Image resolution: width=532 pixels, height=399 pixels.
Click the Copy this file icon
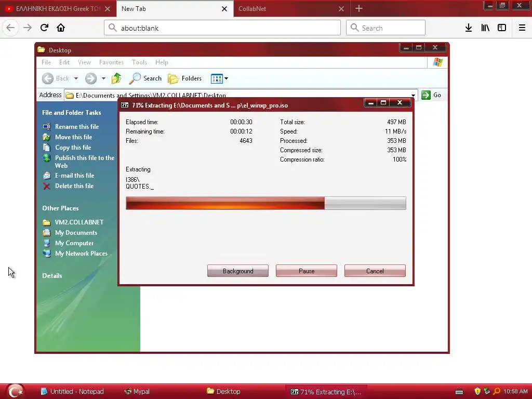(x=47, y=148)
